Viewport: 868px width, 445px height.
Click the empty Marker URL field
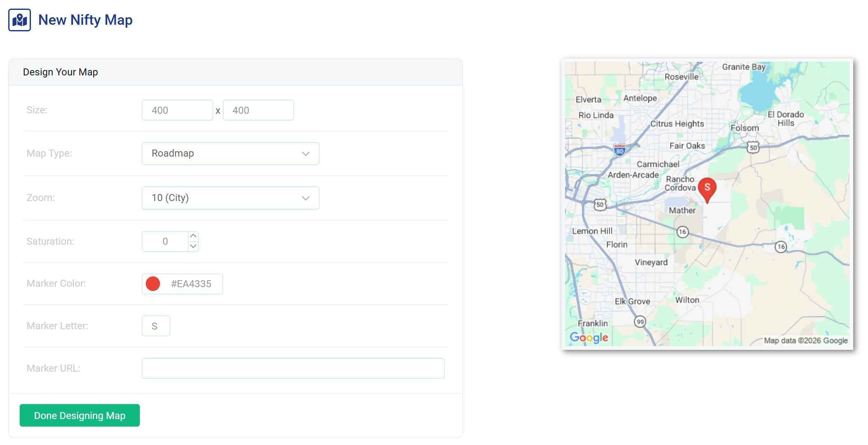[x=293, y=368]
